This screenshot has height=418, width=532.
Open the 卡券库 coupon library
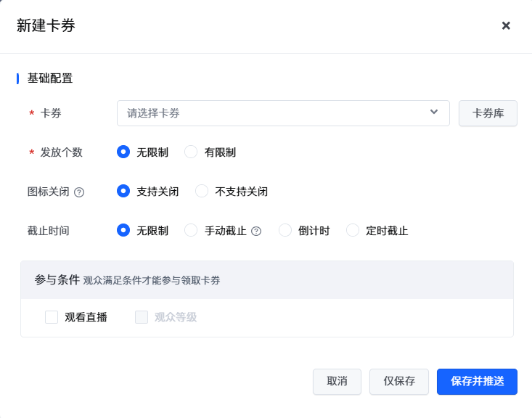pyautogui.click(x=488, y=113)
